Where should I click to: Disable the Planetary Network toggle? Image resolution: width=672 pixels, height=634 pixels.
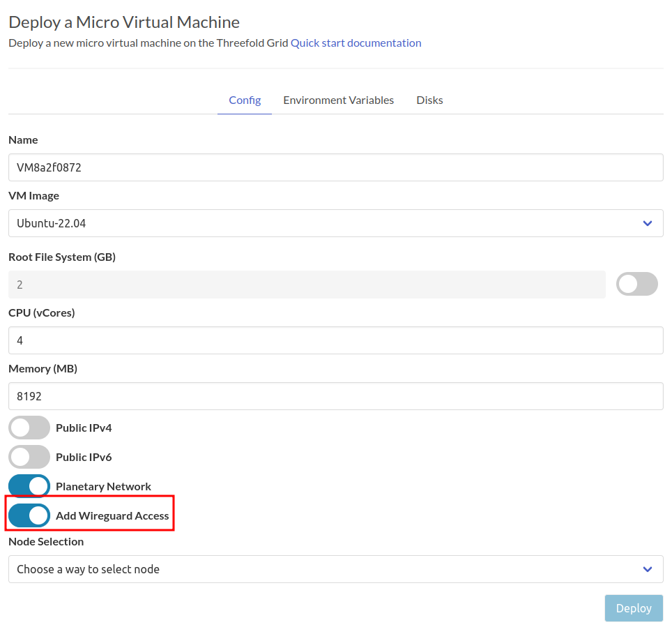pyautogui.click(x=29, y=485)
